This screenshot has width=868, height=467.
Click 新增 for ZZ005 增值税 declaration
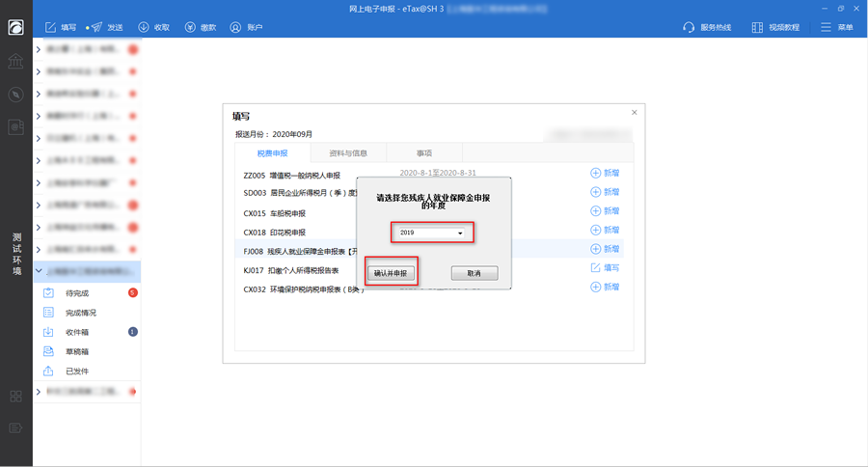tap(605, 174)
